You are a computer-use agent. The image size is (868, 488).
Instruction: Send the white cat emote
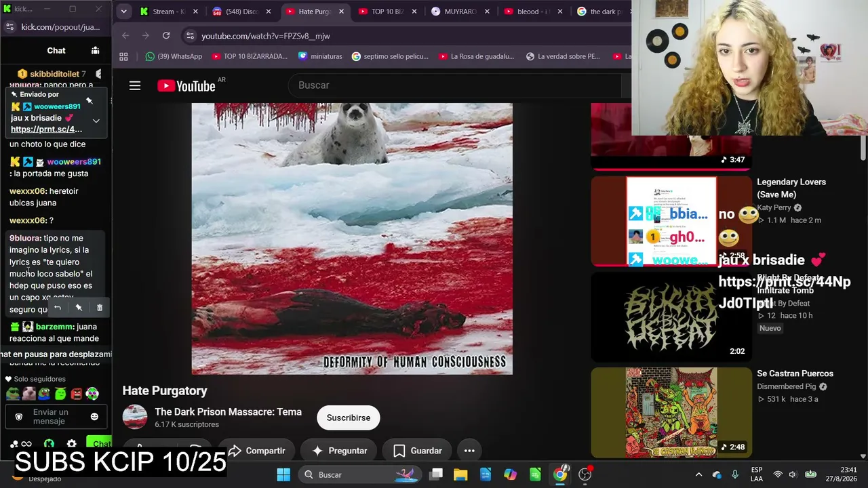click(28, 394)
